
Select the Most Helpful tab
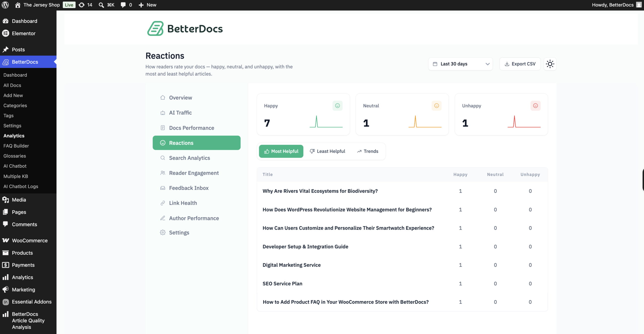click(281, 151)
